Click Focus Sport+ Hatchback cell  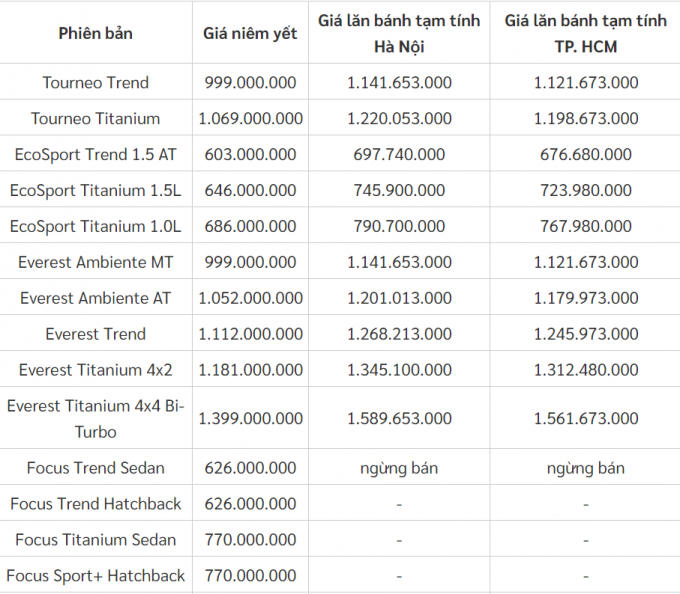[x=95, y=576]
